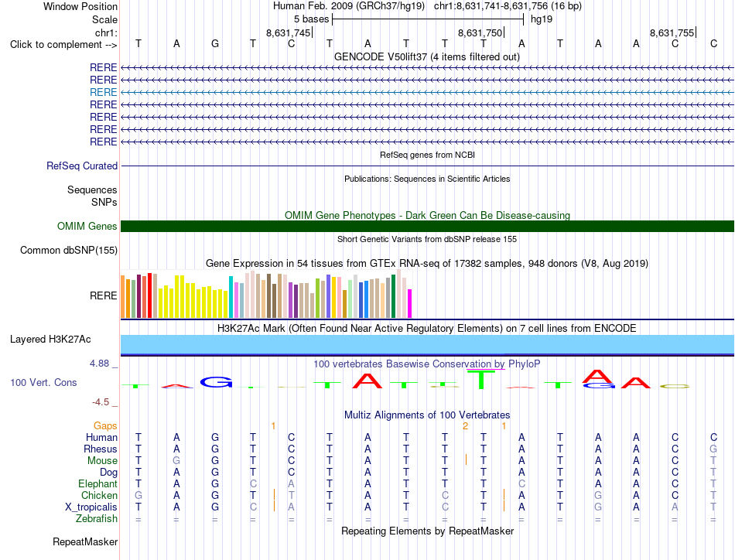Click position text chr1:8,631,741-8,631,756 (16 bp)
Viewport: 735px width, 560px height.
pos(508,6)
